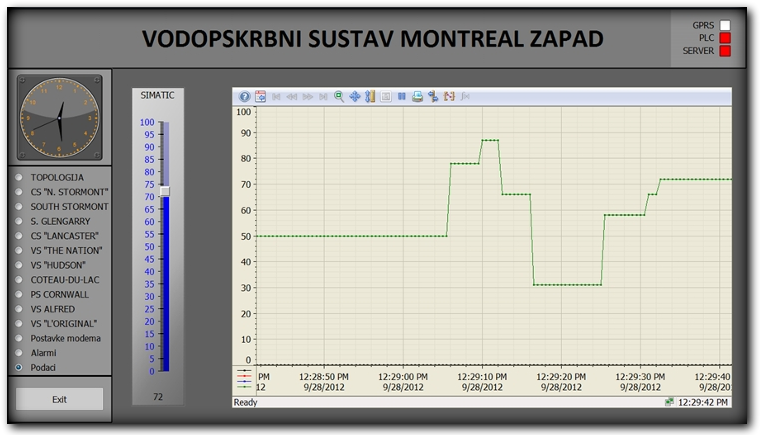Jump to first data record icon
Viewport: 760px width, 435px height.
276,97
